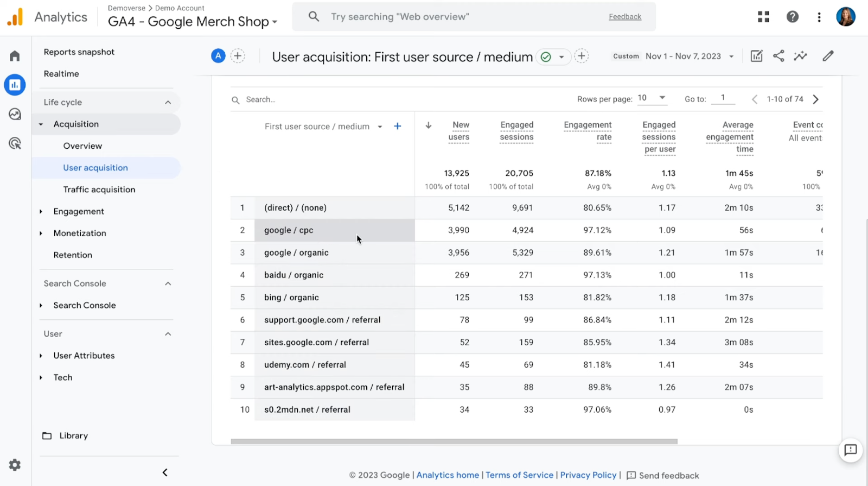Open Traffic acquisition report
The width and height of the screenshot is (868, 486).
[x=99, y=190]
